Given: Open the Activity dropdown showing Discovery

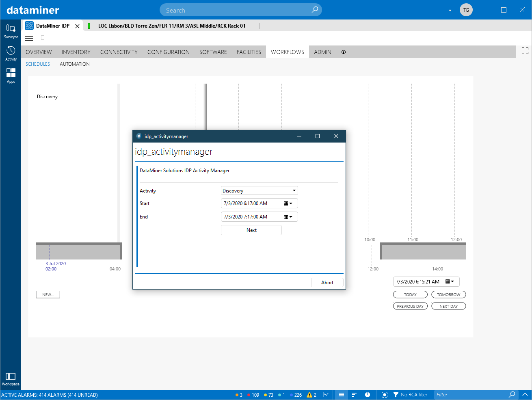Looking at the screenshot, I should tap(260, 190).
